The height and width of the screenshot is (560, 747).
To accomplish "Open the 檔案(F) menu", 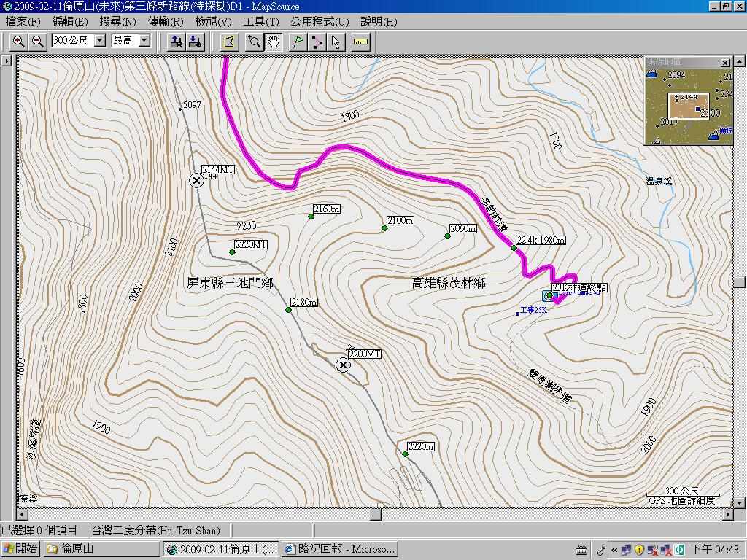I will click(23, 21).
